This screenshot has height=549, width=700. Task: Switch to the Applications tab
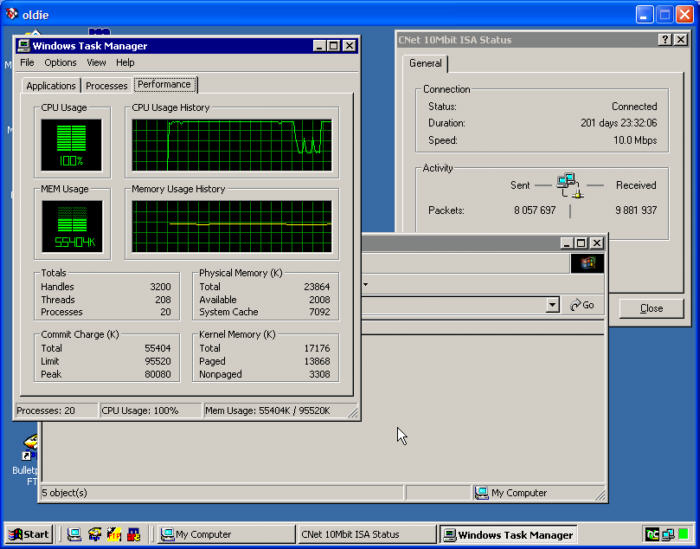coord(51,86)
